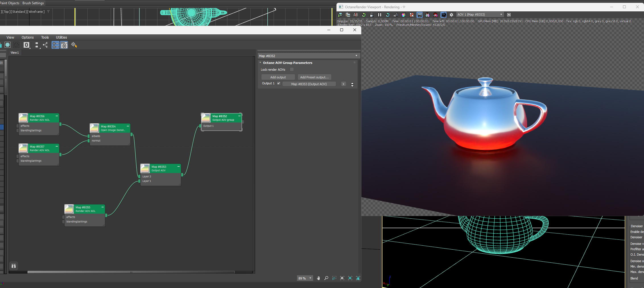The width and height of the screenshot is (644, 288).
Task: Open the Options menu
Action: [x=28, y=37]
